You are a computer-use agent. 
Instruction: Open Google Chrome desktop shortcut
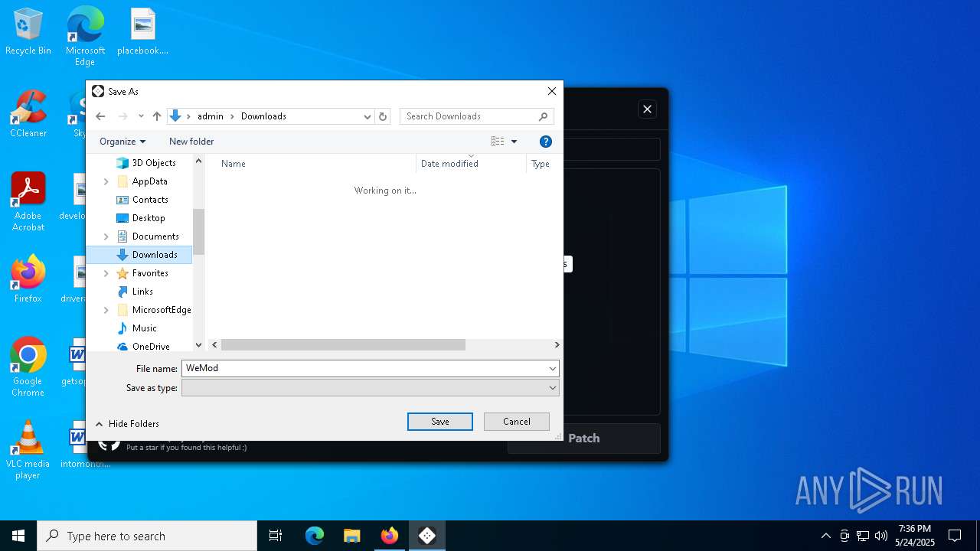click(x=28, y=367)
